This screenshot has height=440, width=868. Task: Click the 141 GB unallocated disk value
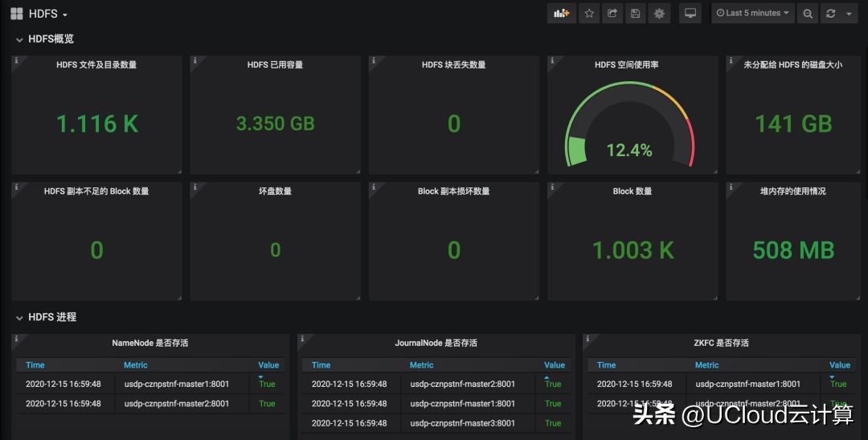(793, 124)
